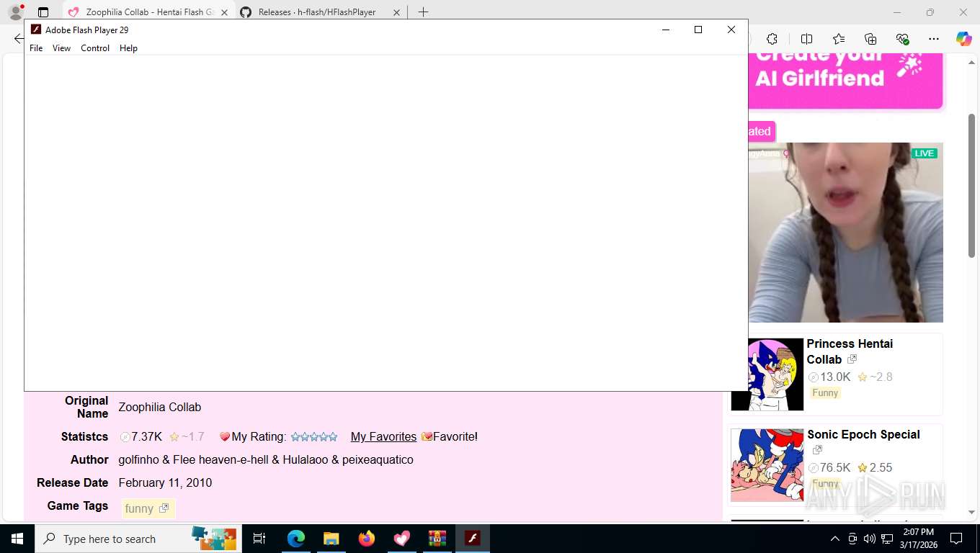Click the Funny tag under Princess Hentai Collab
This screenshot has height=553, width=980.
(825, 392)
